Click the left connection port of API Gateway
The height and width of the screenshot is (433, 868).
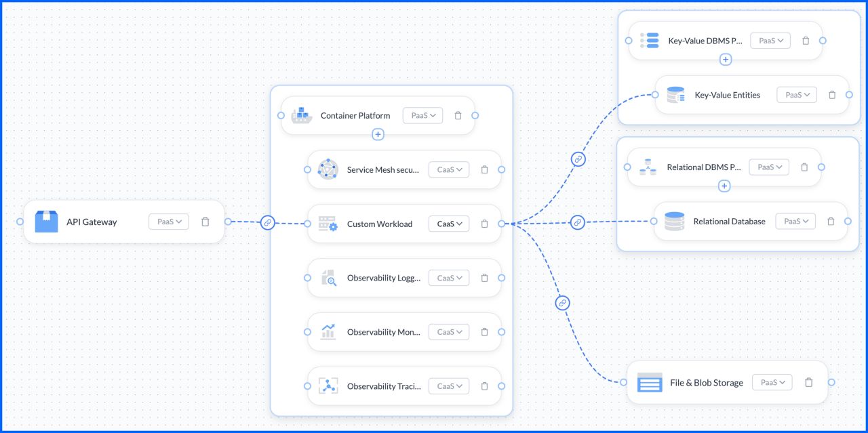point(20,222)
